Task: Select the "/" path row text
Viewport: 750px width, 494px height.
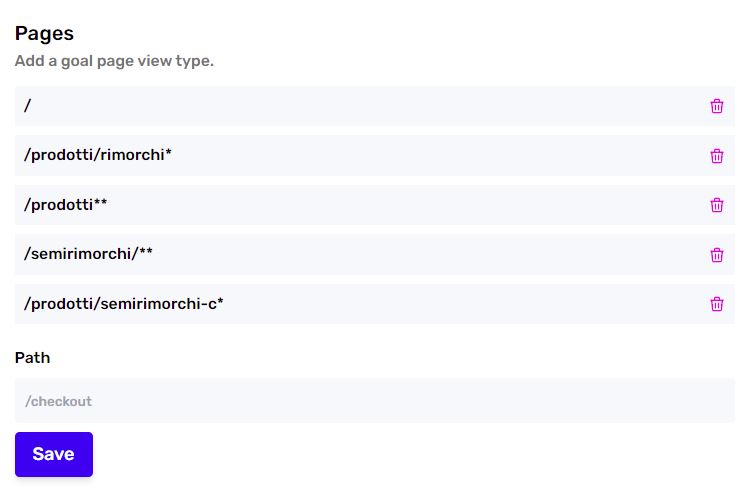Action: (28, 106)
